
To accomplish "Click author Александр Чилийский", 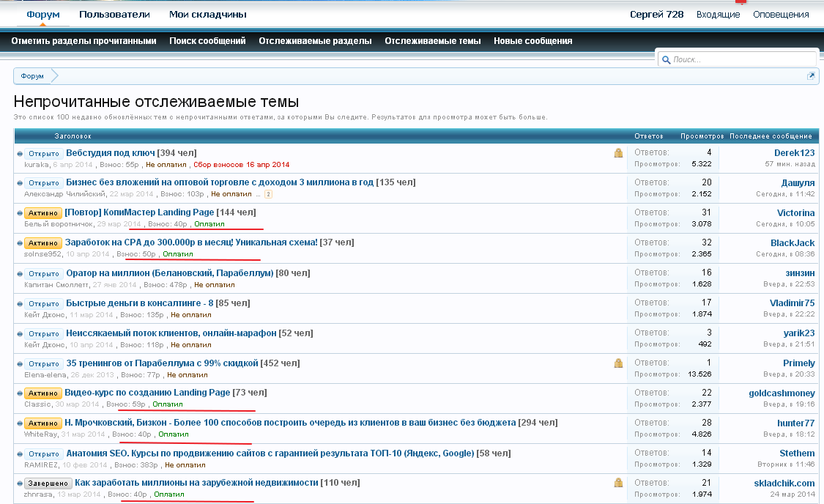I will pos(64,194).
